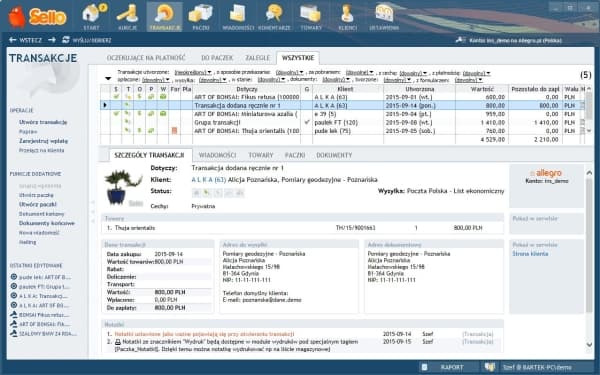Open client link A L K A (63) in details
600x375 pixels.
(x=209, y=180)
